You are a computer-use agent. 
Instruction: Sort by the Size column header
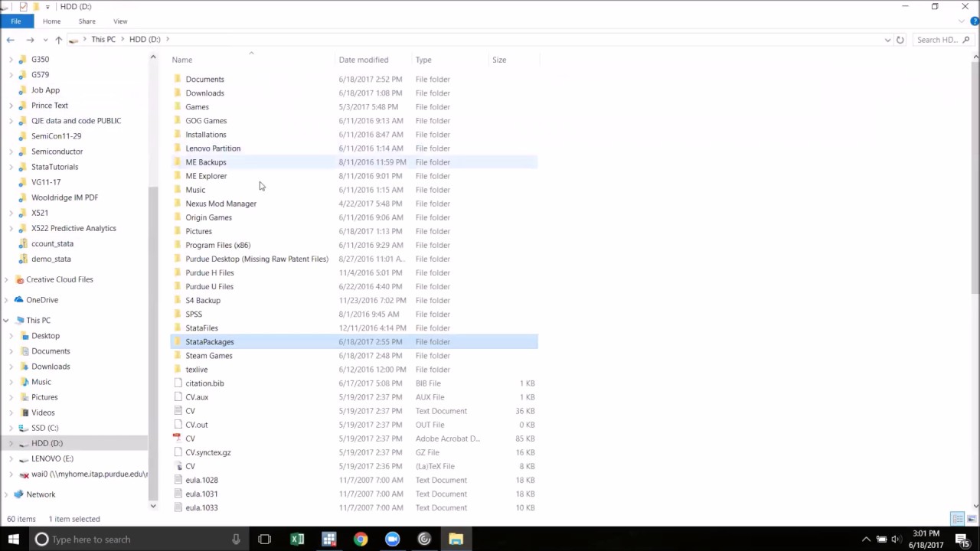tap(499, 60)
